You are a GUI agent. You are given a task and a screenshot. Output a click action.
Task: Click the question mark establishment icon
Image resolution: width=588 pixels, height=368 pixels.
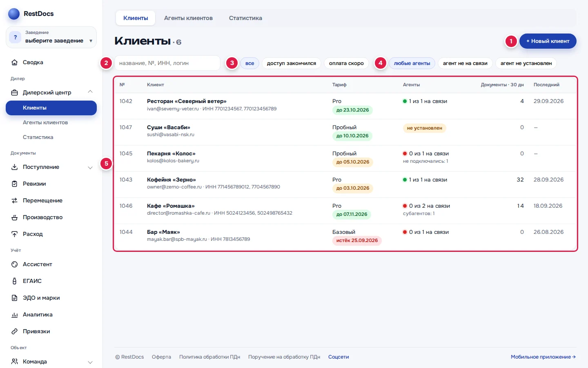(16, 37)
